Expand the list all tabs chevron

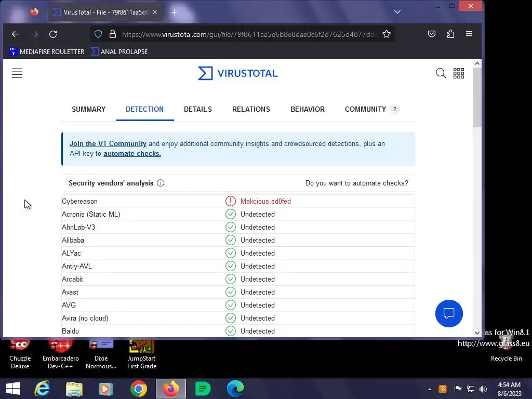click(x=397, y=12)
